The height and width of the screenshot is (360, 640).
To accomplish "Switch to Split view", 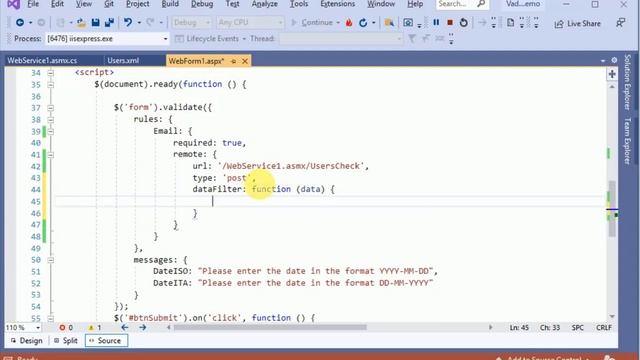I will [66, 341].
